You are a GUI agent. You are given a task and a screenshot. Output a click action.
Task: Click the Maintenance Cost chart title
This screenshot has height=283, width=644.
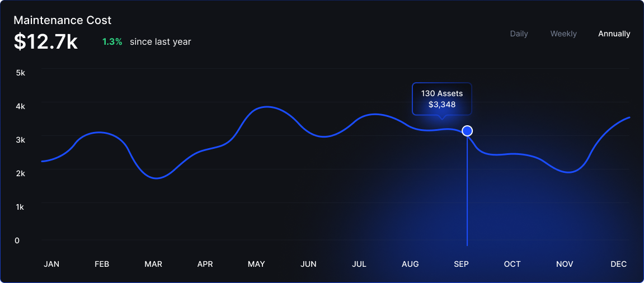click(62, 20)
